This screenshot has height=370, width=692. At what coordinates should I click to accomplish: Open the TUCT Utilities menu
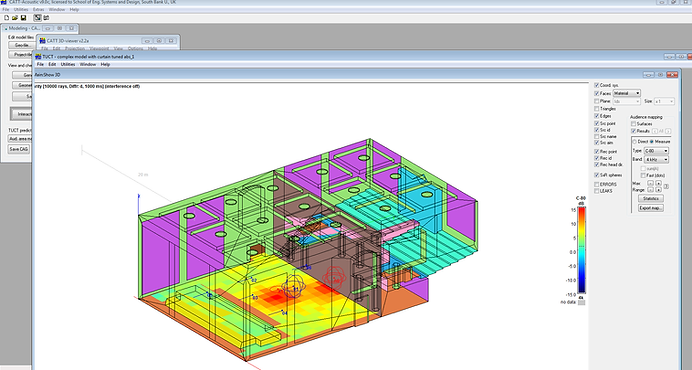(68, 64)
